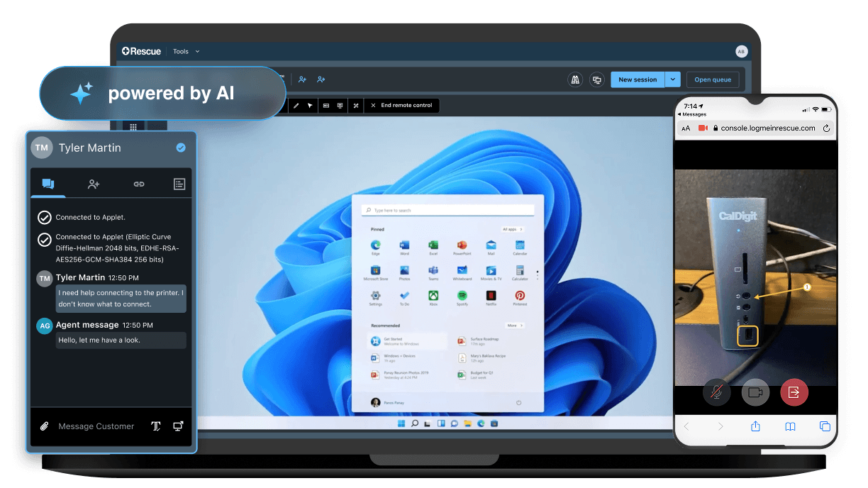Select the pencil drawing tool
Screen dimensions: 868x488
click(x=296, y=106)
